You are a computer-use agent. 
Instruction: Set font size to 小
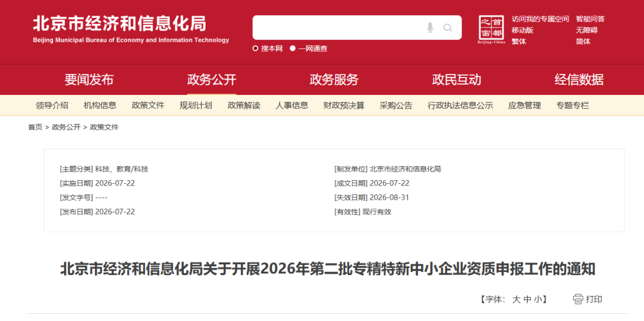(x=538, y=300)
